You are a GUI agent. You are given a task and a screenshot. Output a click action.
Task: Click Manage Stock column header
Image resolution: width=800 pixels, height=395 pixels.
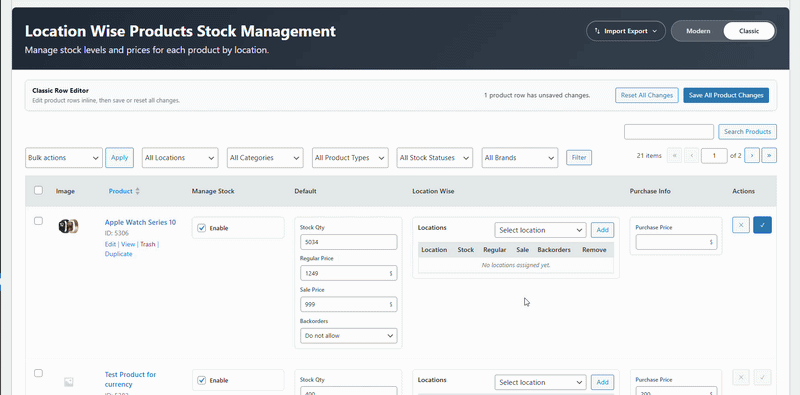point(213,191)
